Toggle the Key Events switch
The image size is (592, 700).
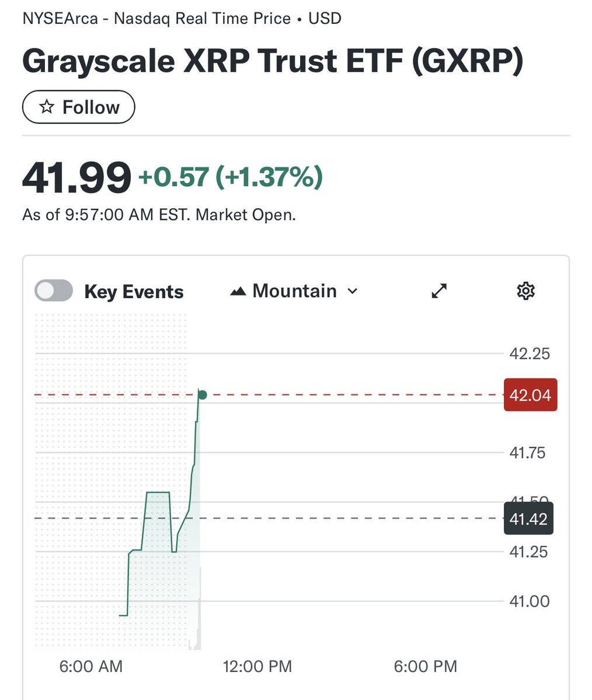(54, 290)
